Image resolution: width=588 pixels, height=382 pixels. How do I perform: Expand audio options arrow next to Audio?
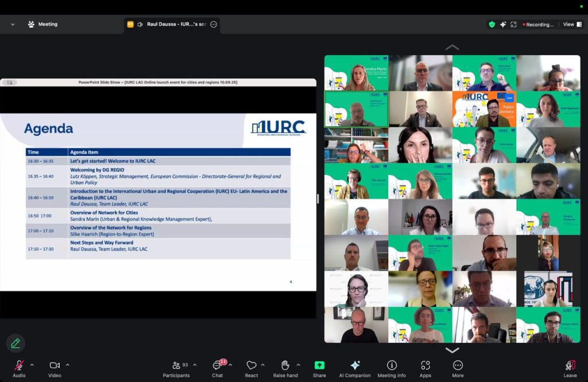(32, 365)
